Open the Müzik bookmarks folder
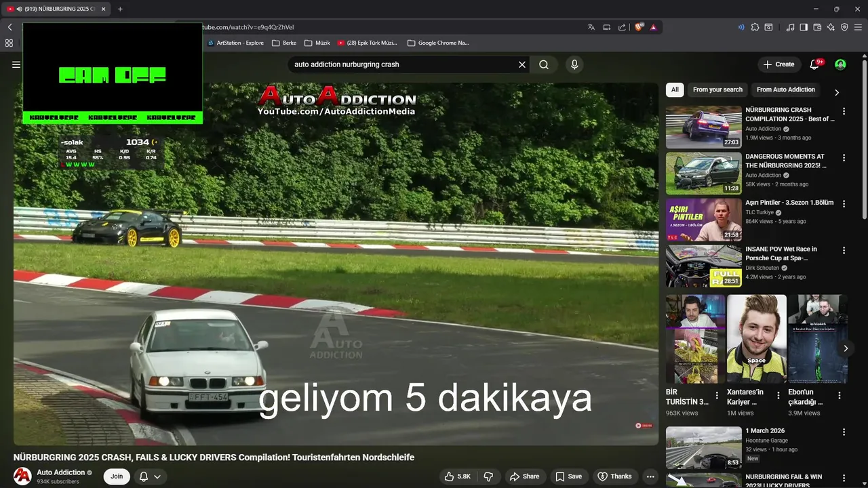The height and width of the screenshot is (488, 868). [x=317, y=43]
